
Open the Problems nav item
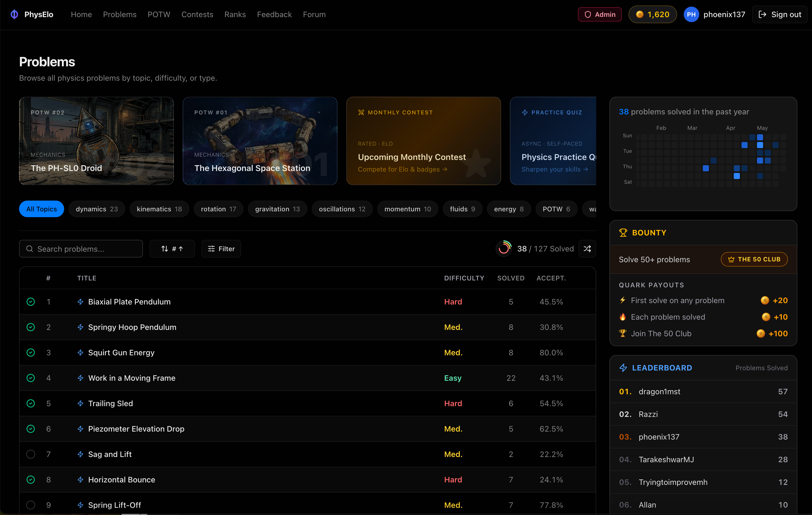[120, 14]
